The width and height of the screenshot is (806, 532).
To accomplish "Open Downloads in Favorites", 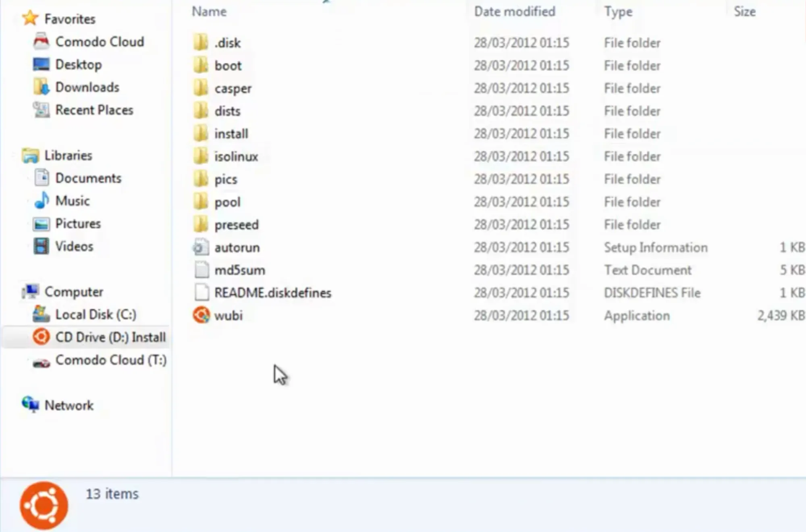I will [x=87, y=87].
